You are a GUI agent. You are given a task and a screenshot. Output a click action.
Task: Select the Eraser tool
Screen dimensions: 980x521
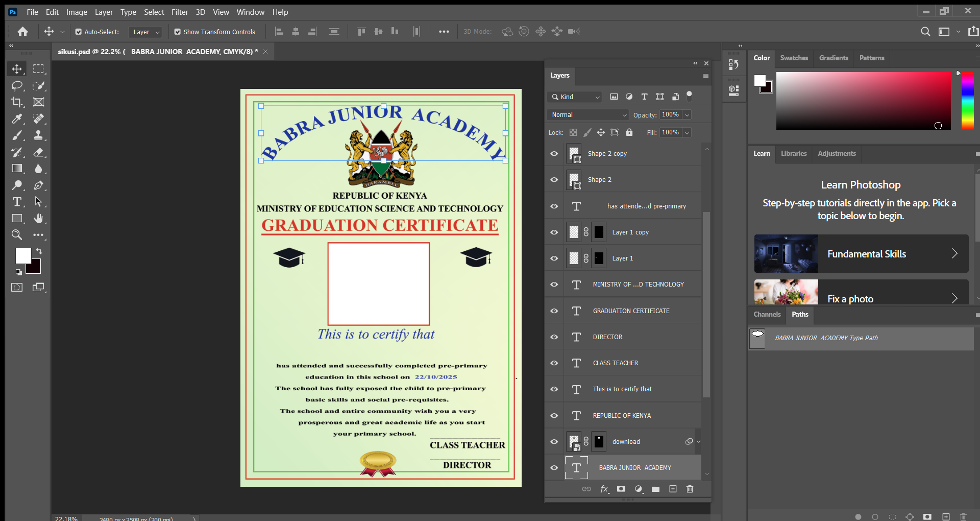coord(38,152)
